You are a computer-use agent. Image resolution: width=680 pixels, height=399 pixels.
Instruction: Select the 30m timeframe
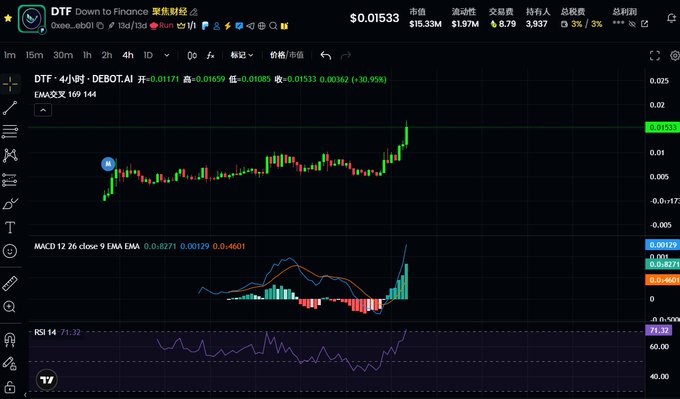[63, 55]
